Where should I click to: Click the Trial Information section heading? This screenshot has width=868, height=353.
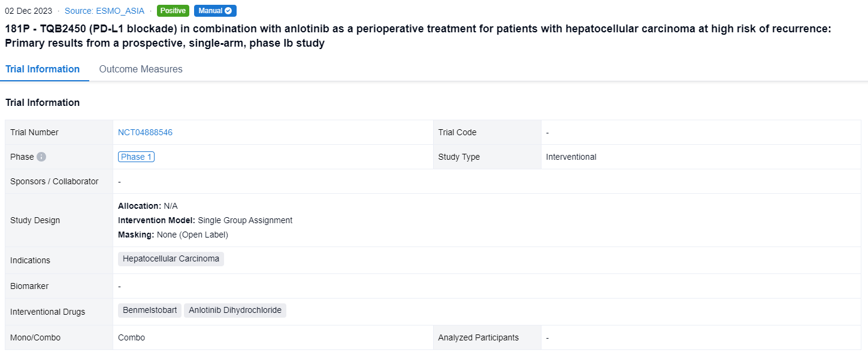pos(43,103)
